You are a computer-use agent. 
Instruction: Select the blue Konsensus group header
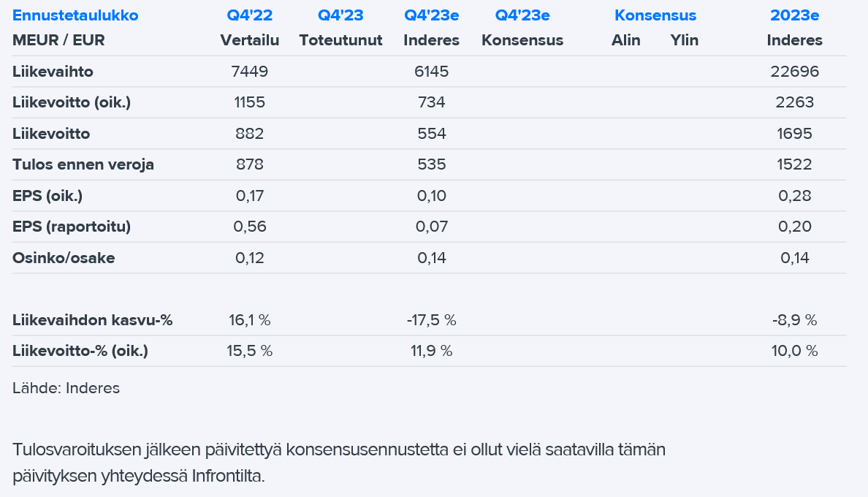pyautogui.click(x=655, y=15)
